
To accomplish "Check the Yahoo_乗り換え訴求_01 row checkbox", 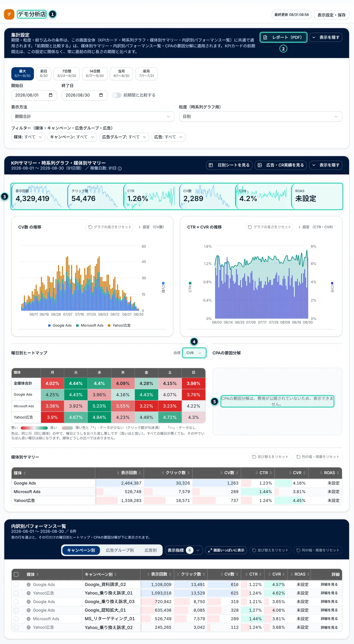I will 16,593.
